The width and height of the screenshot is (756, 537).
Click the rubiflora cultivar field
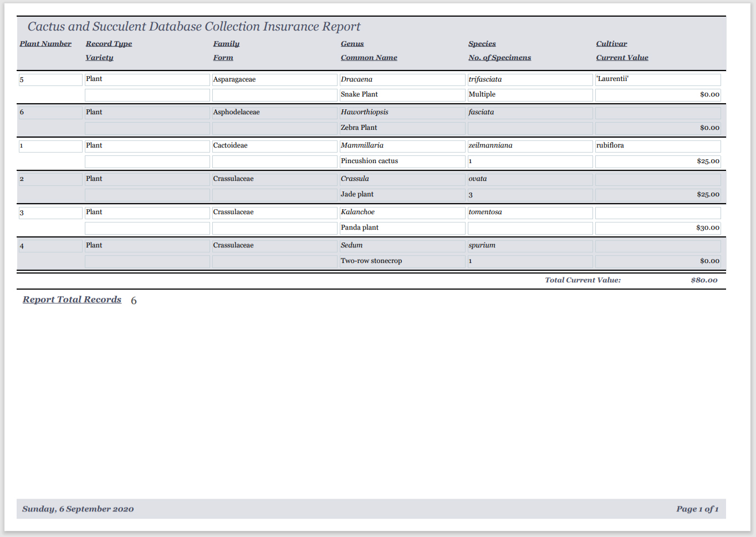[658, 146]
